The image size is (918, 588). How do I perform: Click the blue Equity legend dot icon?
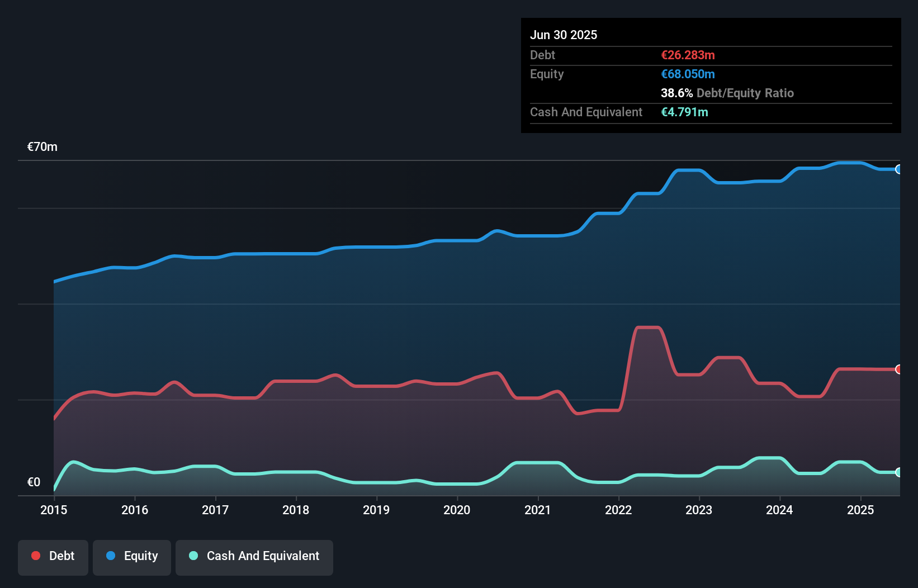point(113,556)
